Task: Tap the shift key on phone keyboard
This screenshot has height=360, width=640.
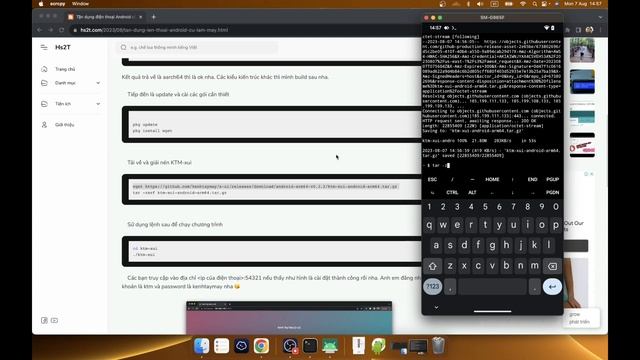Action: pyautogui.click(x=433, y=266)
